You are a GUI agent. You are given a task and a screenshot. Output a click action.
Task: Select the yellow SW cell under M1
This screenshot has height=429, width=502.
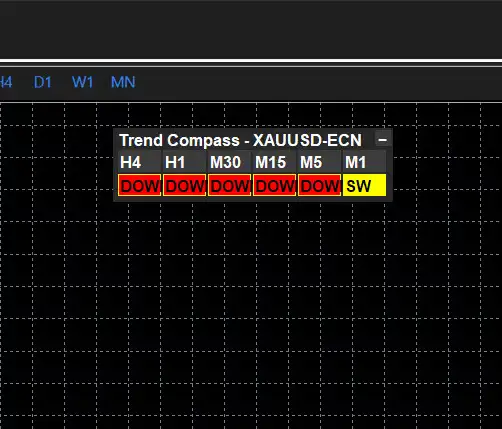[364, 185]
